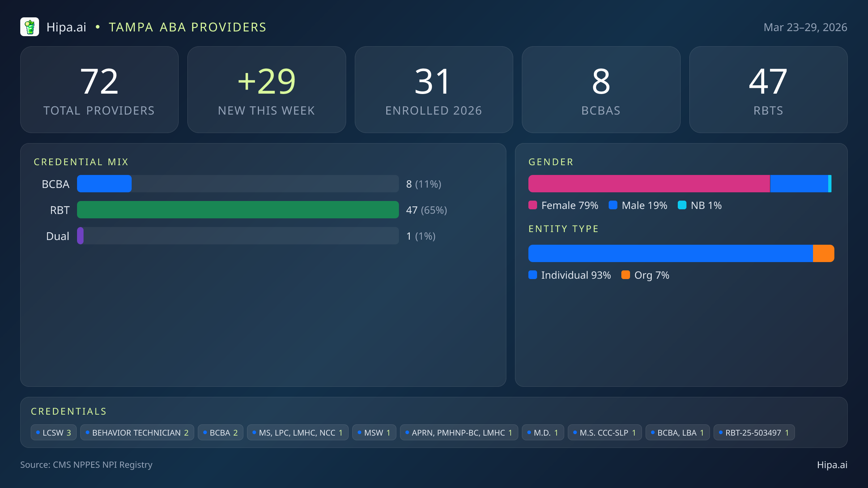Click the Male blue legend swatch

click(x=613, y=205)
